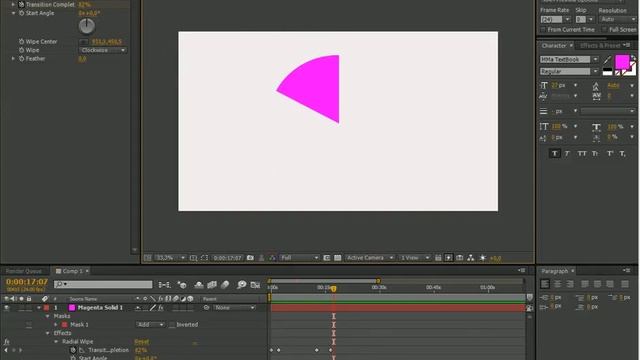Click the Magenta Solid 1 color swatch
This screenshot has width=640, height=360.
coord(72,308)
